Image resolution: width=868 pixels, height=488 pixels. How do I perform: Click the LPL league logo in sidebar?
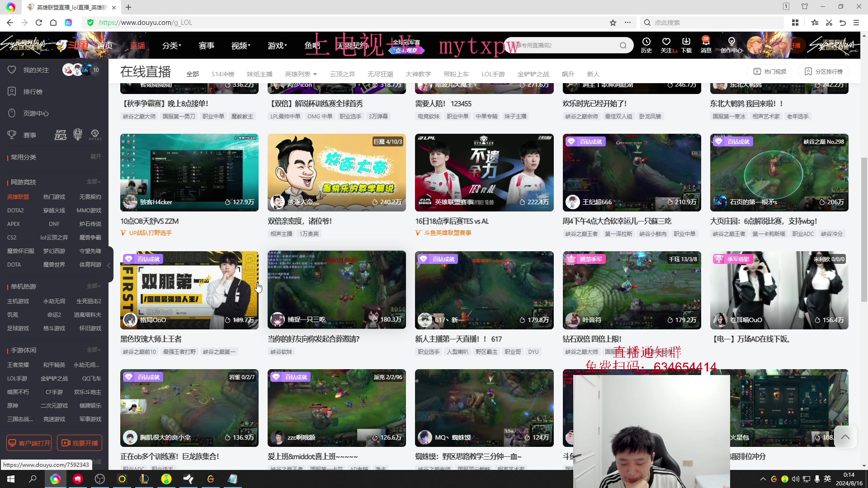(61, 135)
